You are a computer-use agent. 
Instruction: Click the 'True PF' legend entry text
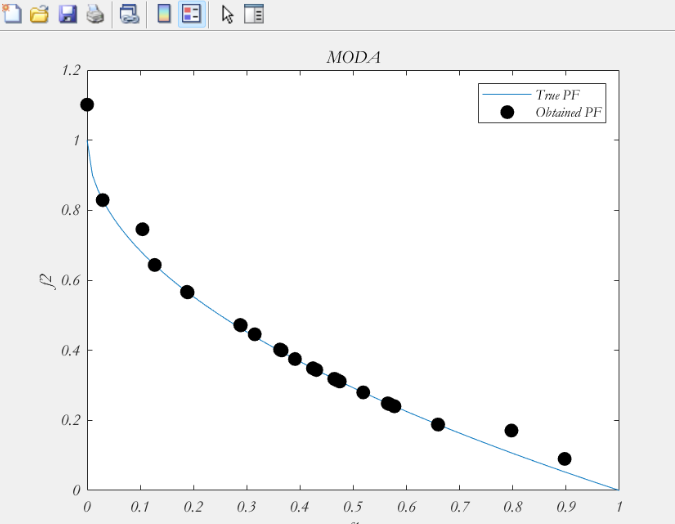click(557, 94)
